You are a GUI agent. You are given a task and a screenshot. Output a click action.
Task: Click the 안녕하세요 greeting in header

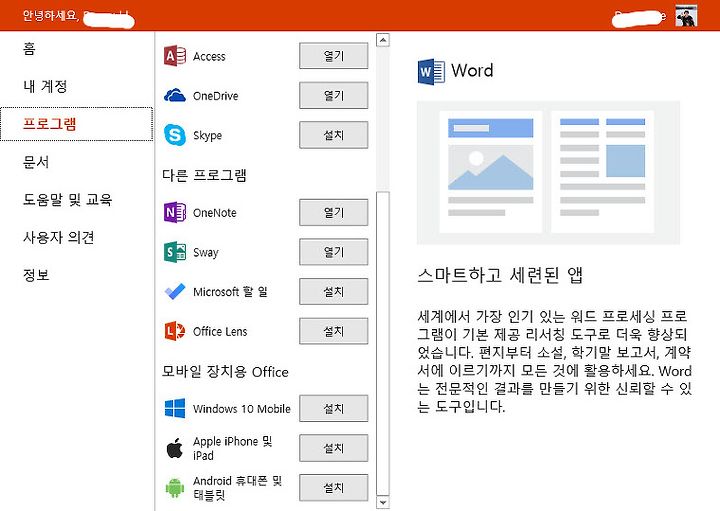coord(51,16)
